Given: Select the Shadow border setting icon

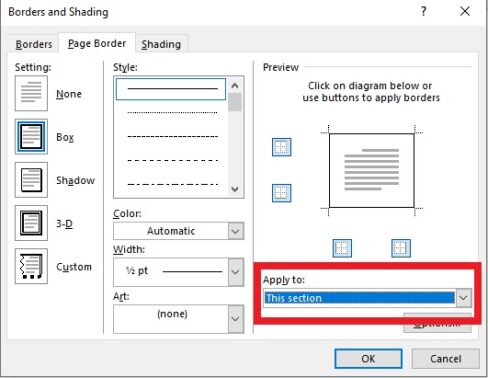Looking at the screenshot, I should 31,180.
